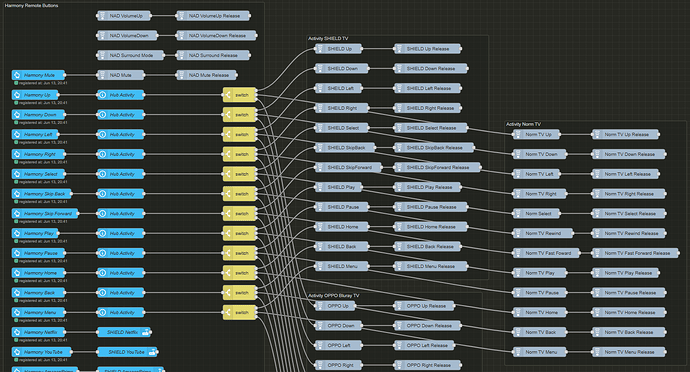Select the Harmony Skip Forward node
The height and width of the screenshot is (372, 690).
(45, 214)
